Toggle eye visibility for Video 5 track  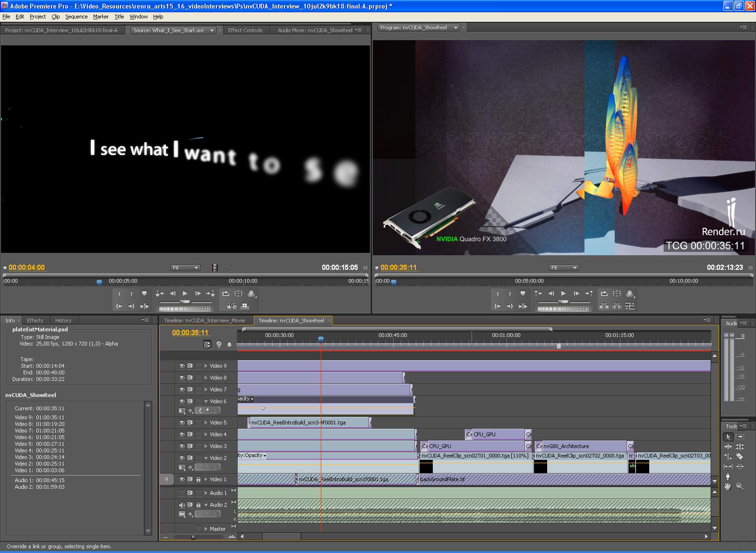point(181,423)
